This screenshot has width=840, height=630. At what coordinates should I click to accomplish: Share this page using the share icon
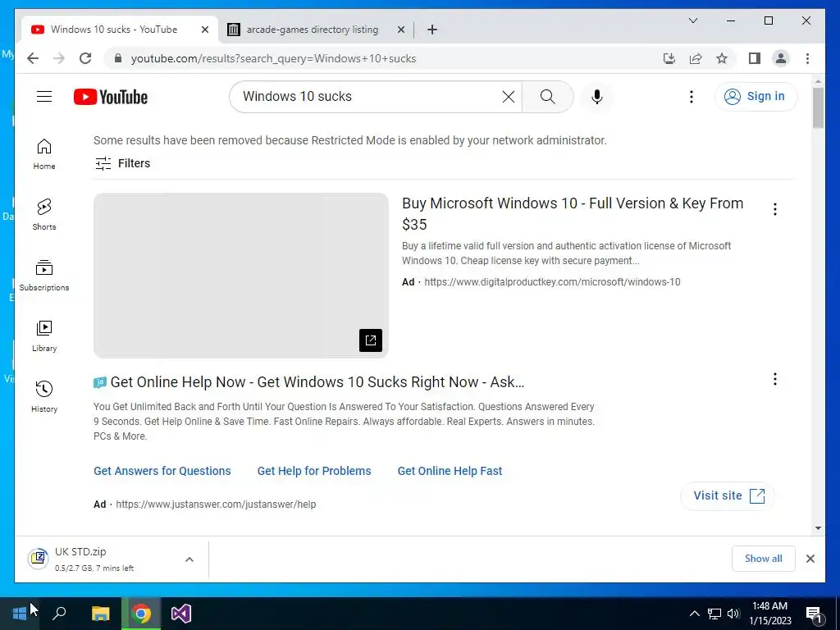(696, 58)
